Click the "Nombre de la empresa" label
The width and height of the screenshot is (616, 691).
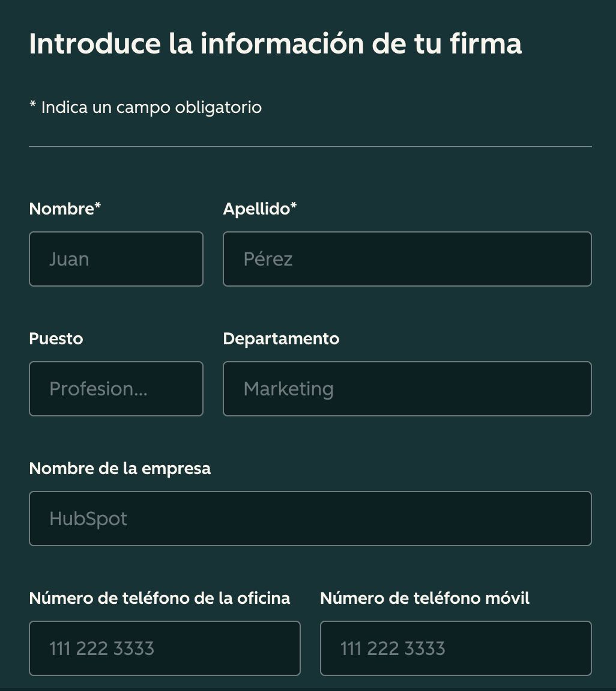119,469
